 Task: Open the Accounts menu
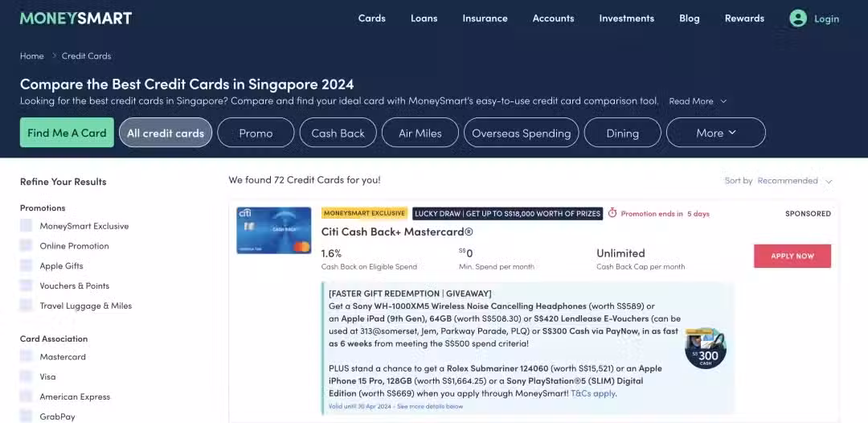[x=553, y=18]
